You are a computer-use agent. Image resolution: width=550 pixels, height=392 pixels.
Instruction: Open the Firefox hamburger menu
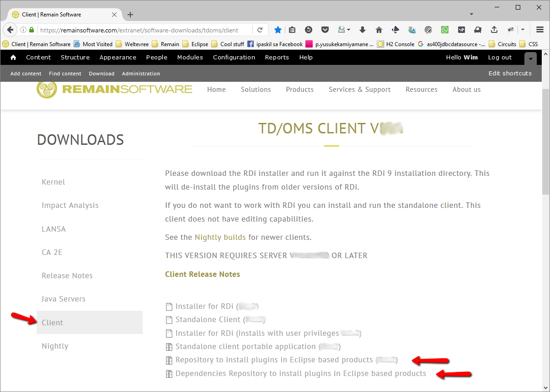tap(539, 30)
